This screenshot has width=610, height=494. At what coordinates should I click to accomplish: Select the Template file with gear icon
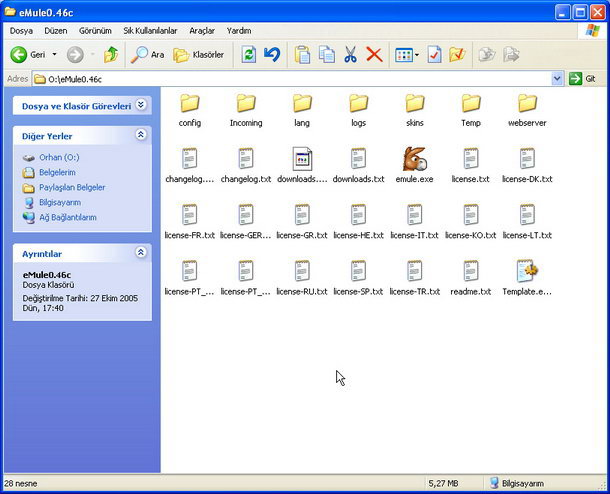click(527, 278)
